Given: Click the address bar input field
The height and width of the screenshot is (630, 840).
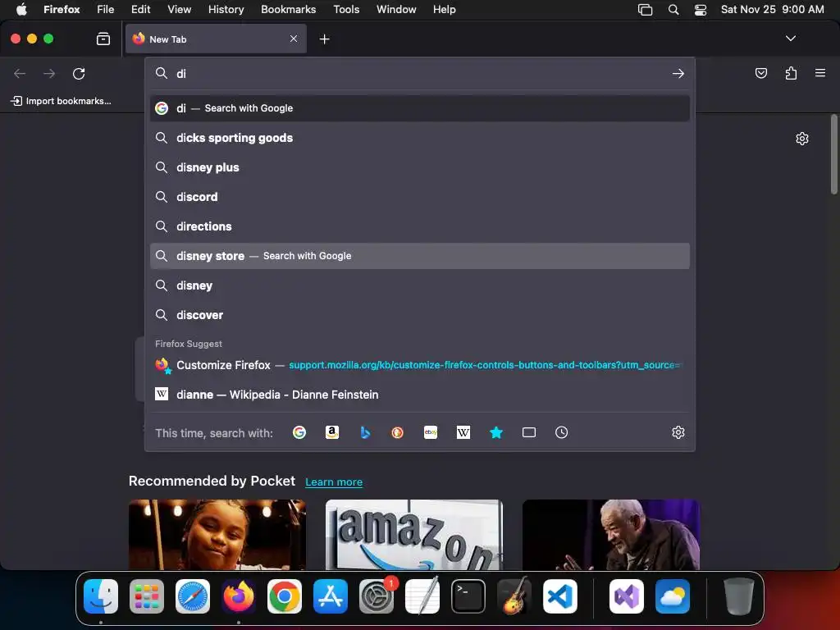Looking at the screenshot, I should tap(421, 73).
